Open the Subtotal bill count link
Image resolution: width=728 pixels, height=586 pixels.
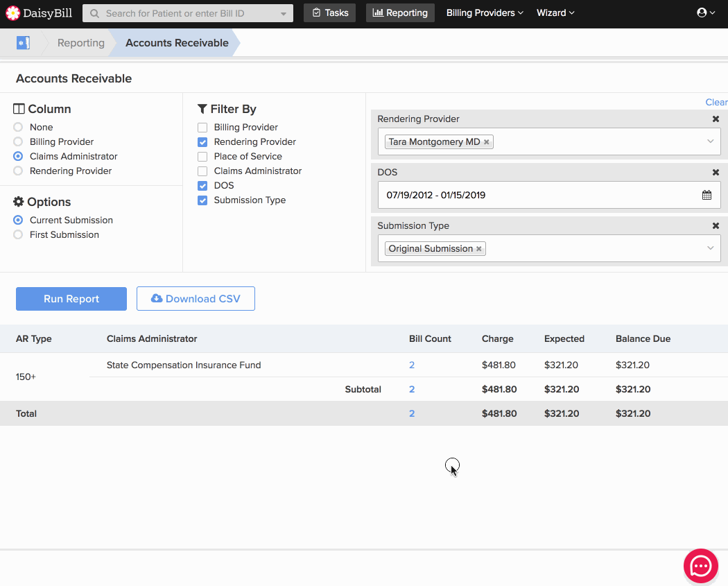[411, 389]
